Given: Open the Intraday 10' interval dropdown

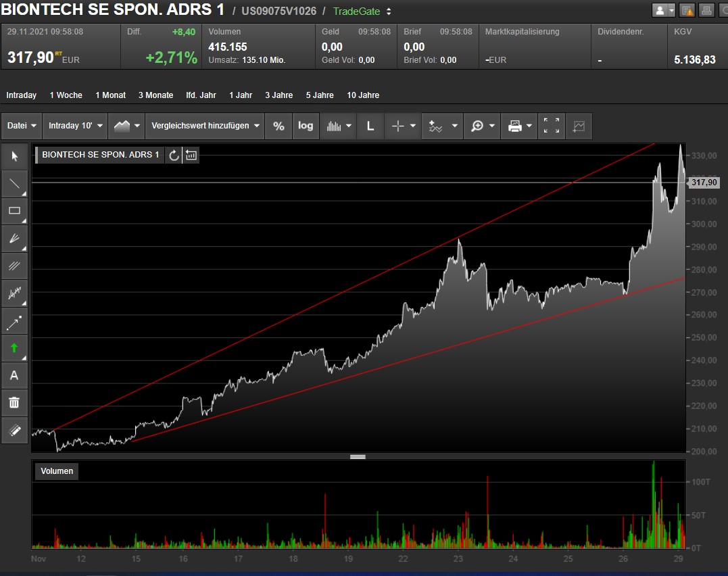Looking at the screenshot, I should point(75,126).
